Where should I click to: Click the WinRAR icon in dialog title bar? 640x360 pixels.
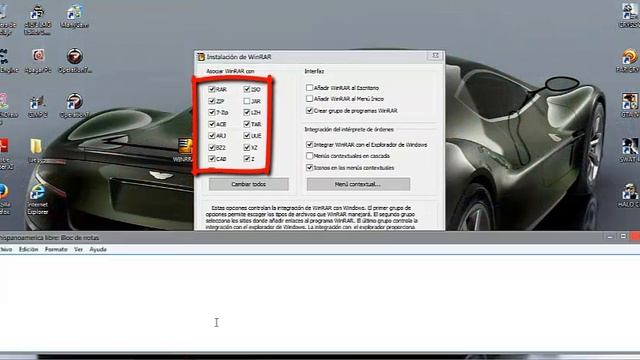pos(200,57)
